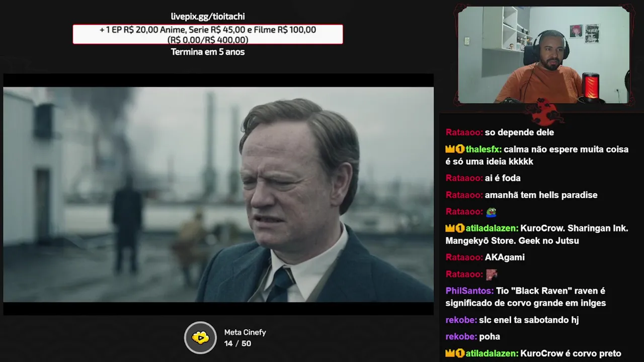Viewport: 644px width, 362px height.
Task: Click the 'Termina em 5 anos' text
Action: [208, 52]
